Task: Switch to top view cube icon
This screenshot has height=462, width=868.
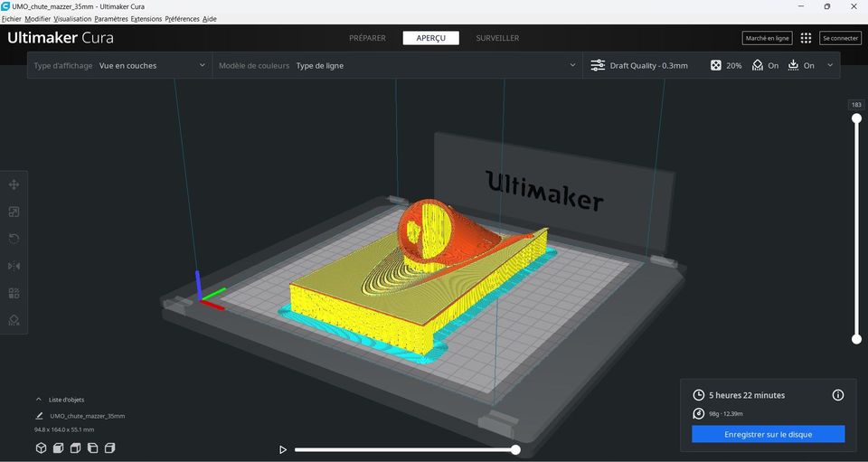Action: [x=75, y=448]
